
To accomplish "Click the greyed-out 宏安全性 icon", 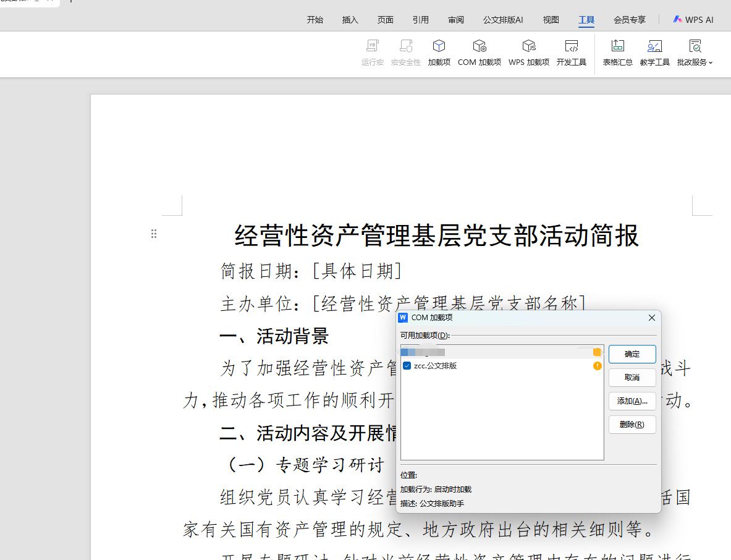I will click(x=406, y=46).
